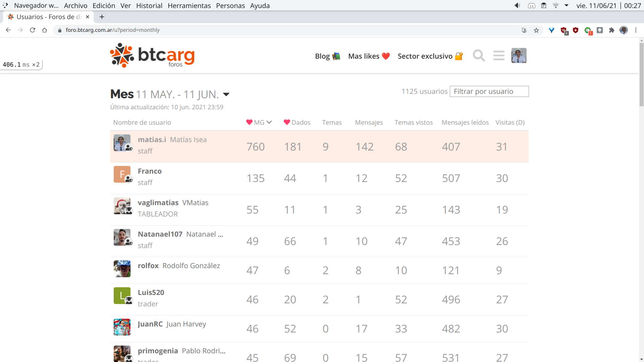Click the Filtrar por usuario input field
This screenshot has height=362, width=644.
489,92
